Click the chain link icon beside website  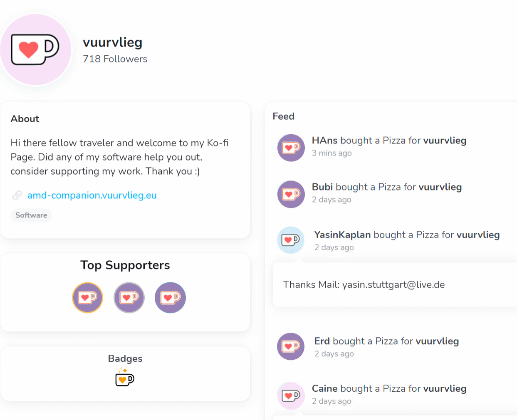pos(17,195)
